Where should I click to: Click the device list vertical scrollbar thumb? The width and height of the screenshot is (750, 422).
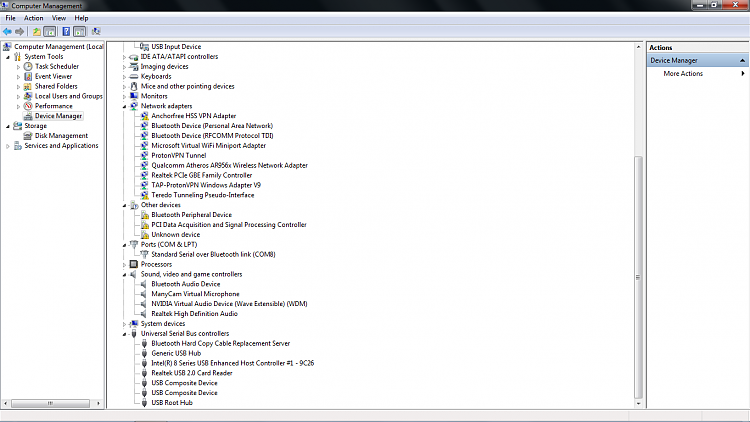(638, 278)
